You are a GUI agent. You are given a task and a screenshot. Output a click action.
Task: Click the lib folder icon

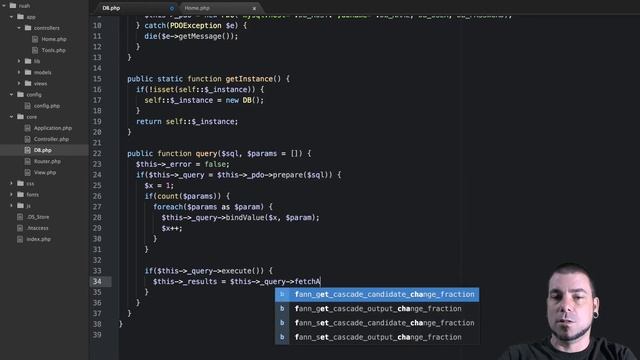pyautogui.click(x=28, y=61)
